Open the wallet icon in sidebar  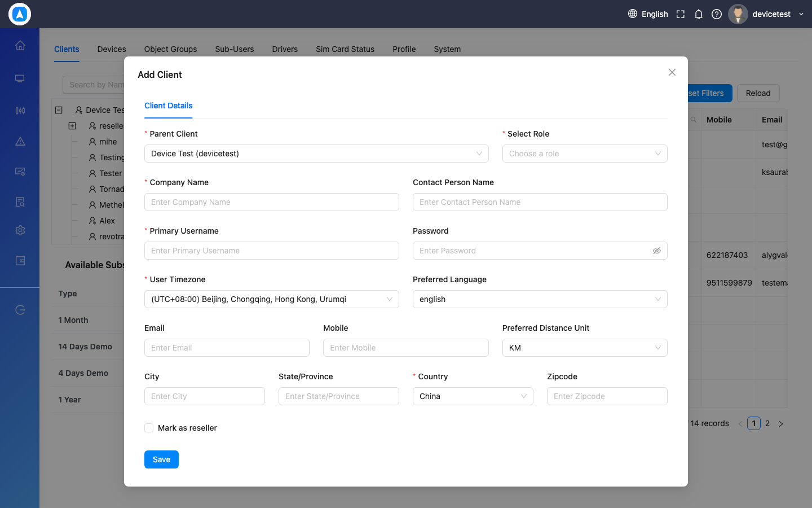tap(20, 261)
